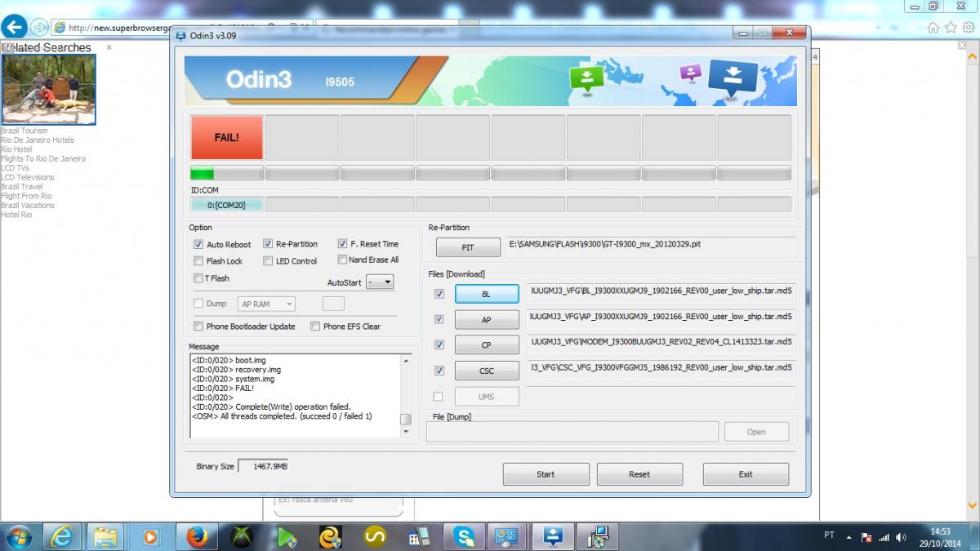Open the yellow swirl taskbar app
980x551 pixels.
331,536
